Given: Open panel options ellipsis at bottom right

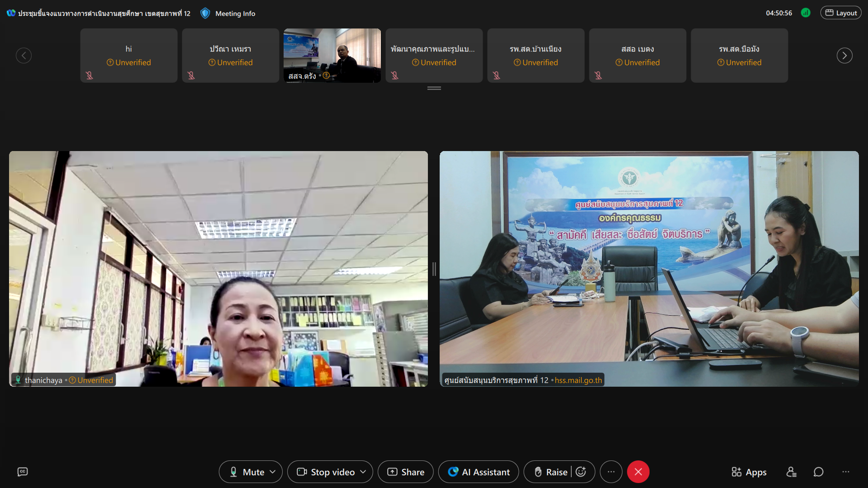Looking at the screenshot, I should 845,472.
